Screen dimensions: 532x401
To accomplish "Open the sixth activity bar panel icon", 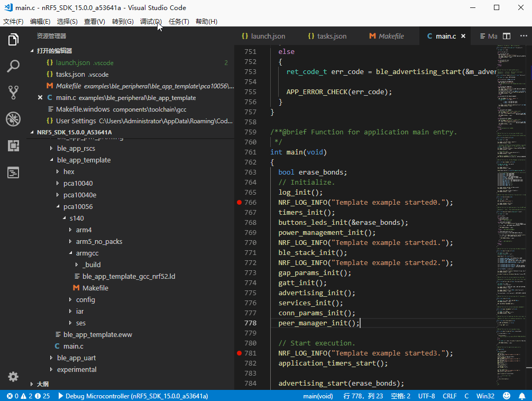I will (x=13, y=172).
